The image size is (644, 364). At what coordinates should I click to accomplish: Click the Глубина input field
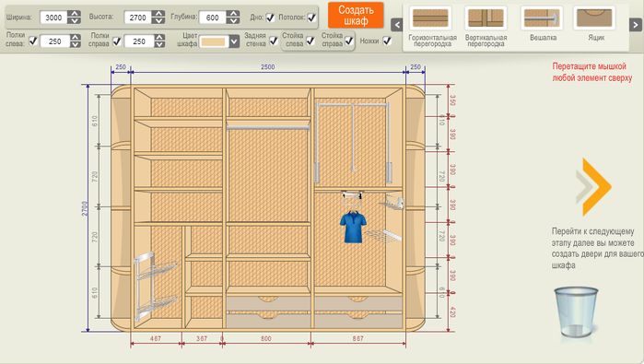(x=212, y=18)
